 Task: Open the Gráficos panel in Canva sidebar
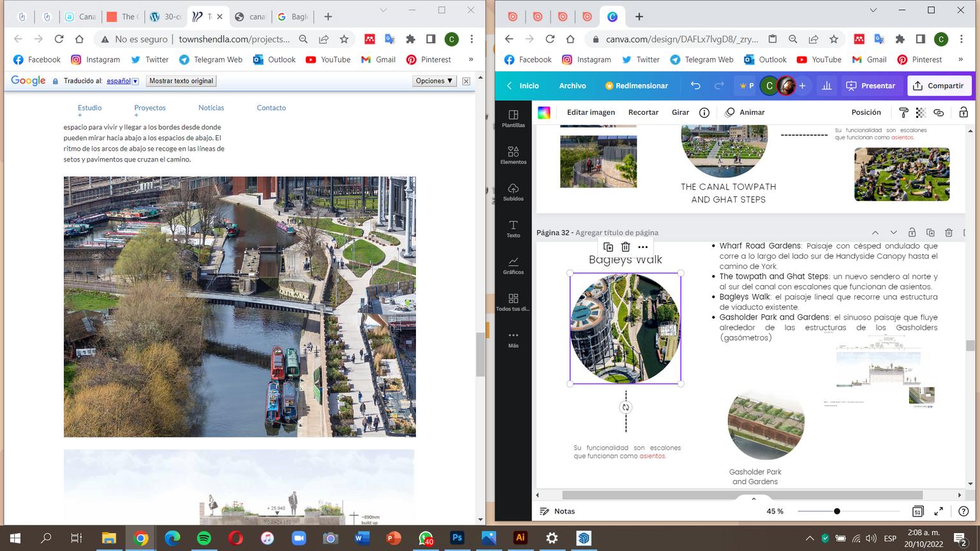[513, 265]
